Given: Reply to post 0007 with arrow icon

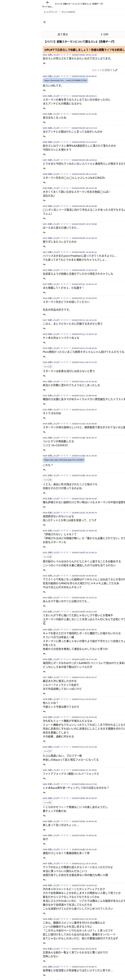Looking at the screenshot, I should tap(44, 169).
